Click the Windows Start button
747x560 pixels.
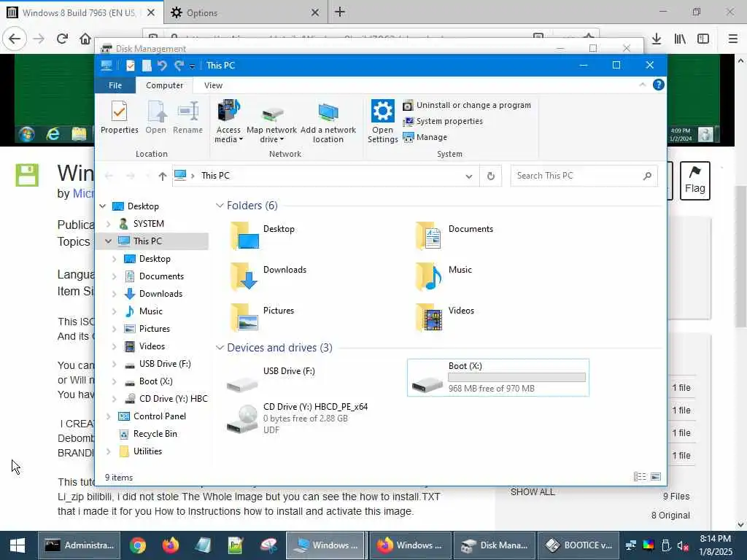pos(18,545)
